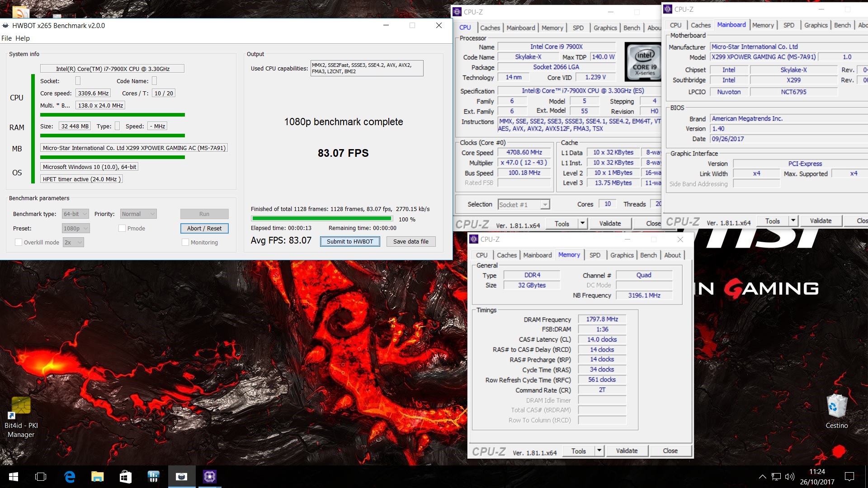868x488 pixels.
Task: Open Bench tab in CPU-Z CPU window
Action: point(632,28)
